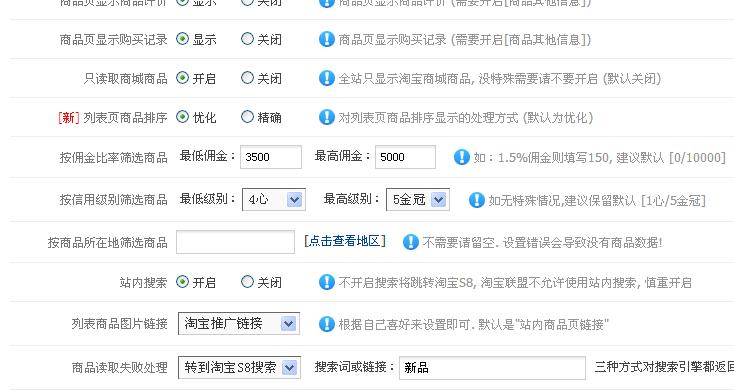Click 点击查看地区 link
This screenshot has width=734, height=391.
coord(345,241)
